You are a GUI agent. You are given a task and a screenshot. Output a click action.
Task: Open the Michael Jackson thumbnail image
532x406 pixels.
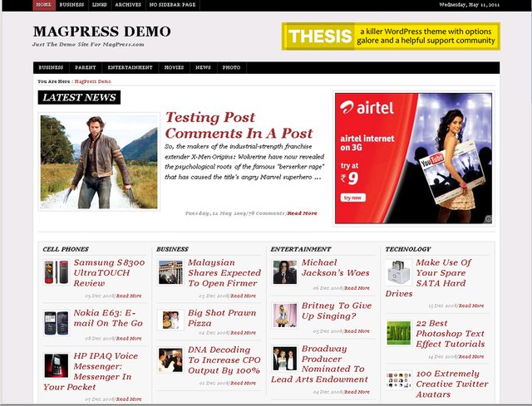[x=284, y=272]
